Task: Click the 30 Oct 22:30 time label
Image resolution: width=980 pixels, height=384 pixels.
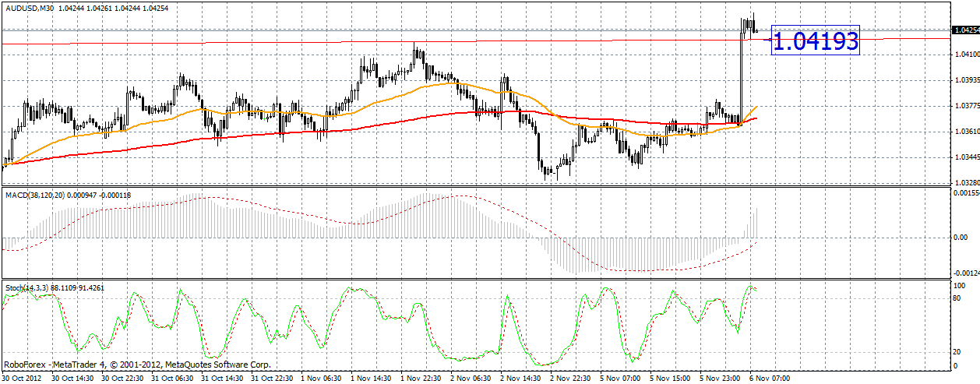Action: tap(121, 378)
